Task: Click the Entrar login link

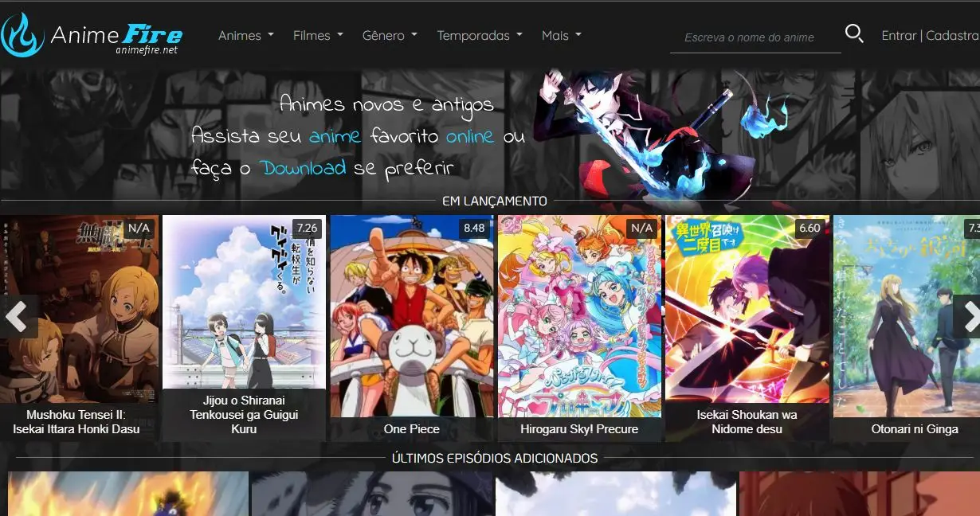Action: click(x=899, y=35)
